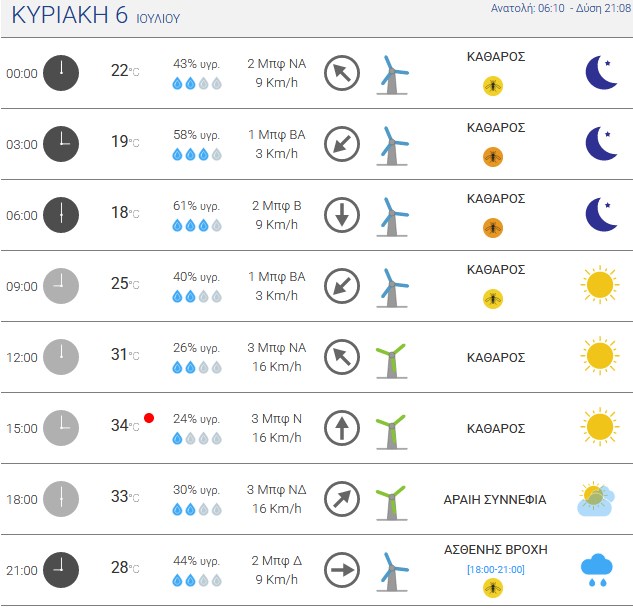Click the ΑΡΑΙΗ ΣΥΝΝΕΦΙΑ label
The width and height of the screenshot is (633, 609).
495,500
